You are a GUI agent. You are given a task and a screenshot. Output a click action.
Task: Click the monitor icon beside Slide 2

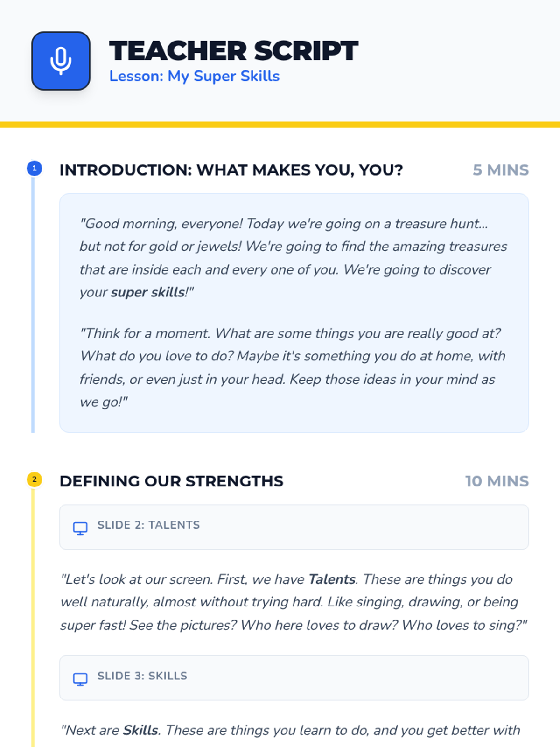80,528
